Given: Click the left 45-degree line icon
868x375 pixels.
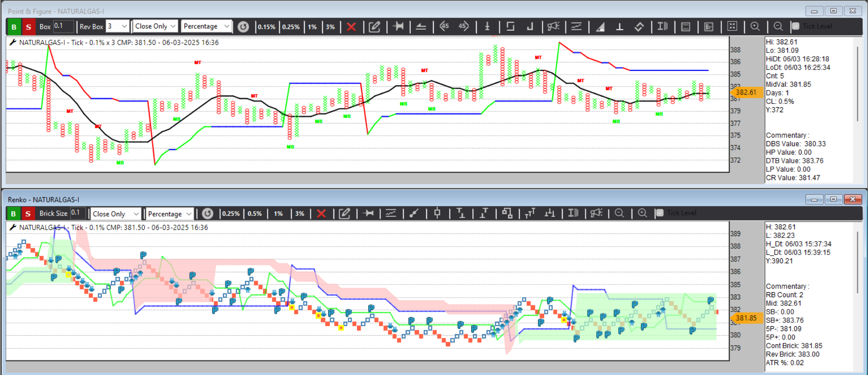Looking at the screenshot, I should [x=444, y=26].
